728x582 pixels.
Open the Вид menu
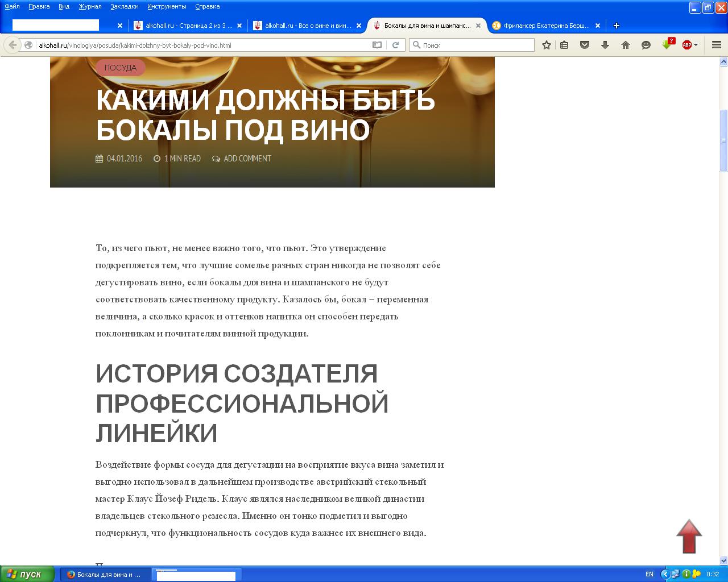pos(64,6)
